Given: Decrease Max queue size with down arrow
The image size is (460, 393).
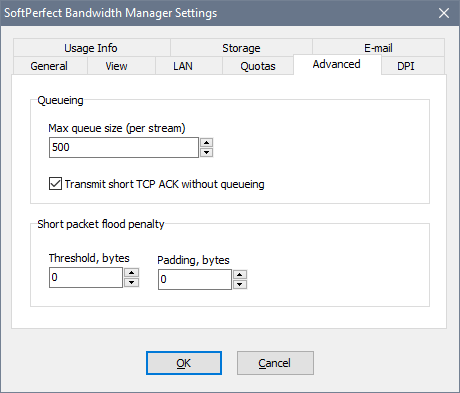Looking at the screenshot, I should [207, 152].
